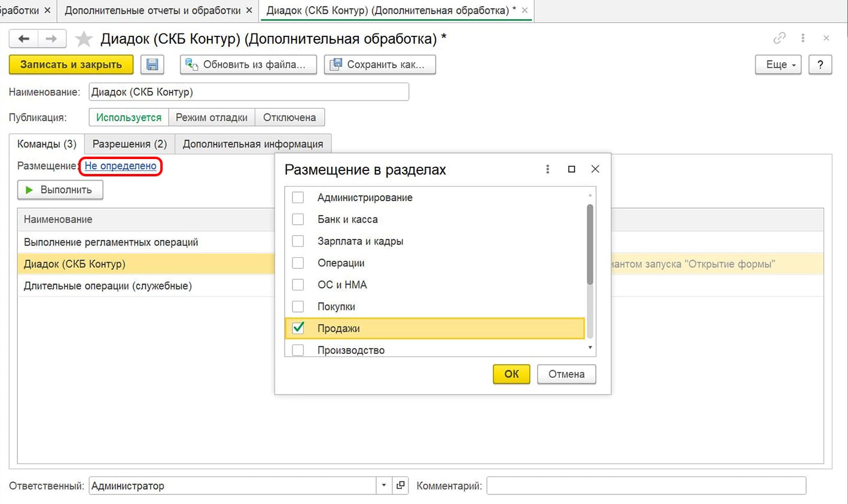Toggle the Администрирование checkbox
Image resolution: width=848 pixels, height=504 pixels.
point(298,197)
